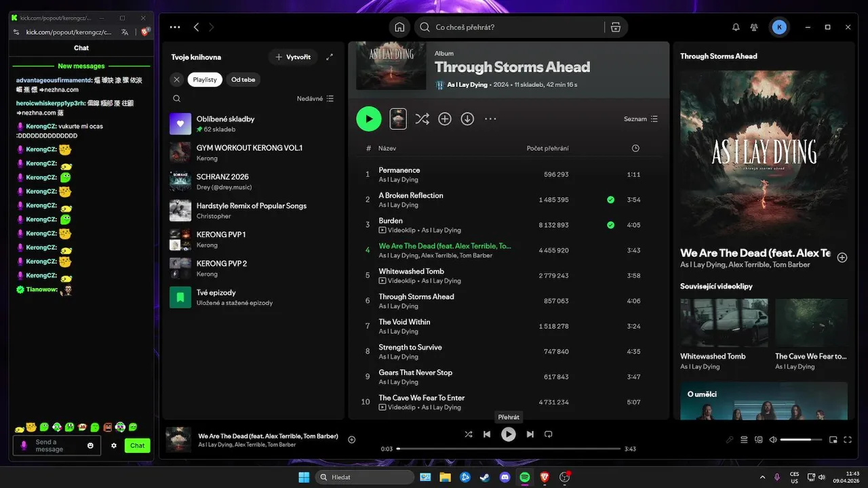Toggle saved checkmark for A Broken Reflection
Viewport: 868px width, 488px height.
(611, 200)
